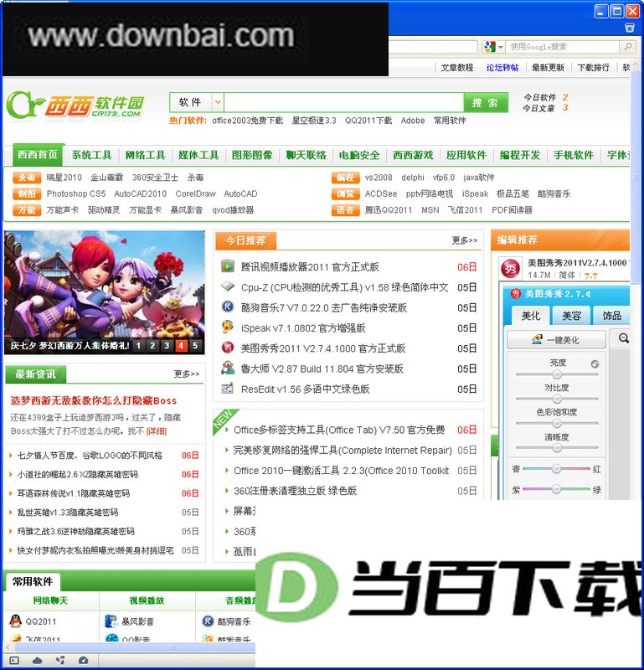Click the trash icon below window controls
The image size is (644, 670).
click(x=630, y=28)
